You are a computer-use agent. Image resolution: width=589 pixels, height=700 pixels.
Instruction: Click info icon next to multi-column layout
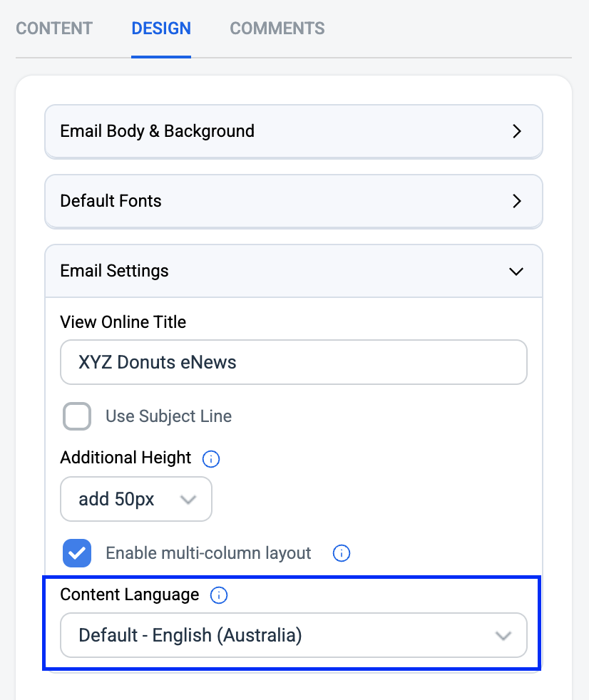[341, 553]
